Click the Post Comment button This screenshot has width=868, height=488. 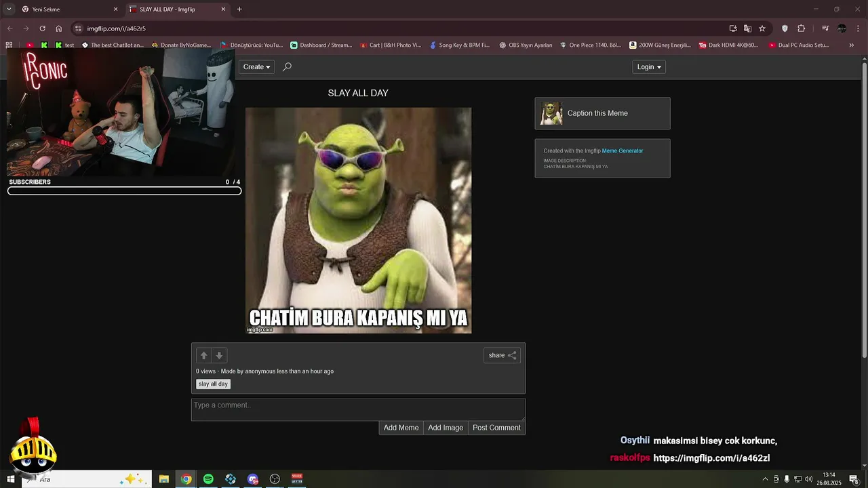[496, 428]
